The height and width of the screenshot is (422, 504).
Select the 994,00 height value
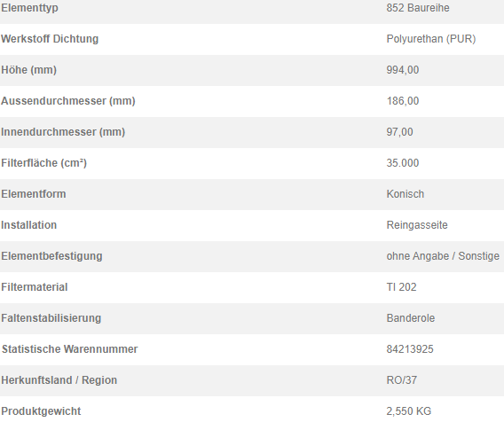tap(403, 70)
